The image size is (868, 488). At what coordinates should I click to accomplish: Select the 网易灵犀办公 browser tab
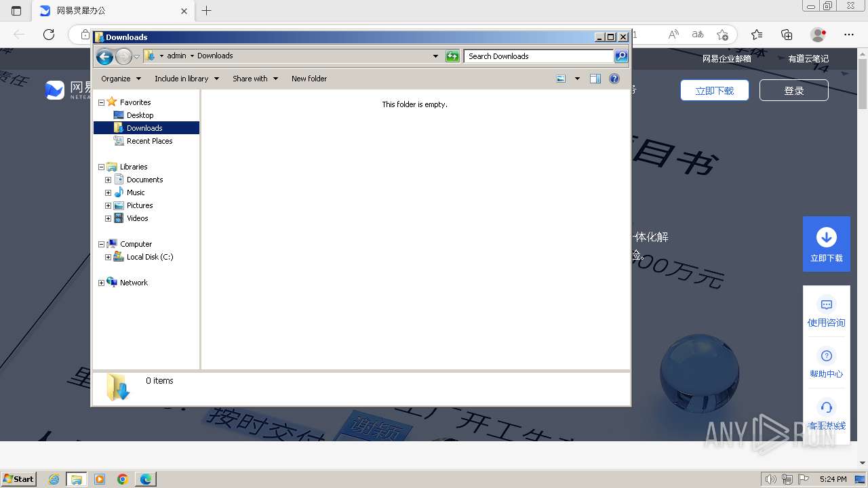pyautogui.click(x=113, y=11)
